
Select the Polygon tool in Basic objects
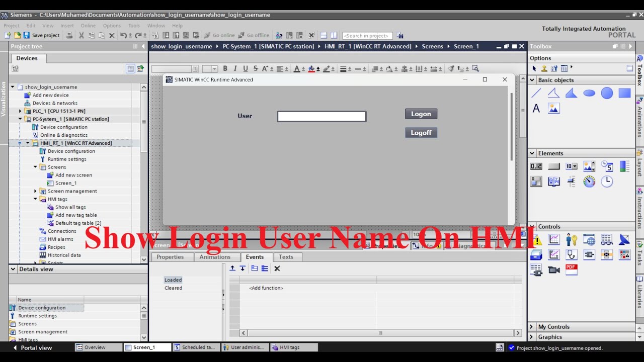click(x=571, y=93)
